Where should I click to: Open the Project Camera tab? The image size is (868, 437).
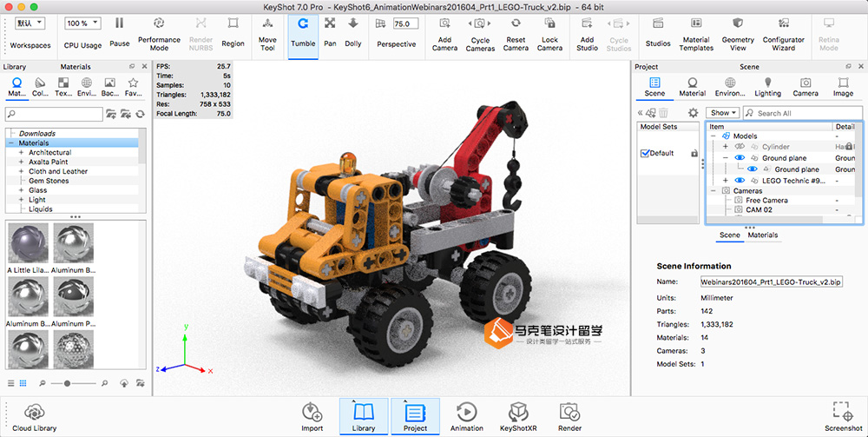point(805,87)
